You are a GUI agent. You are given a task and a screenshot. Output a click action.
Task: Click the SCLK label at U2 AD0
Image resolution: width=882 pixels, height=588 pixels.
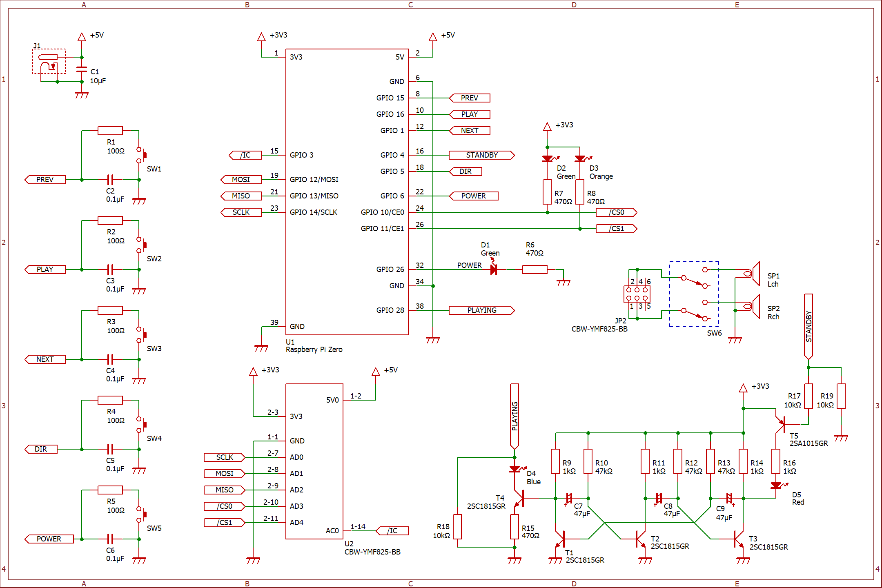225,457
